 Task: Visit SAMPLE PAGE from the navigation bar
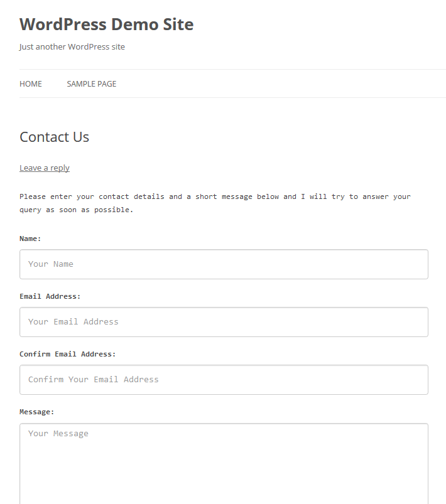(91, 83)
